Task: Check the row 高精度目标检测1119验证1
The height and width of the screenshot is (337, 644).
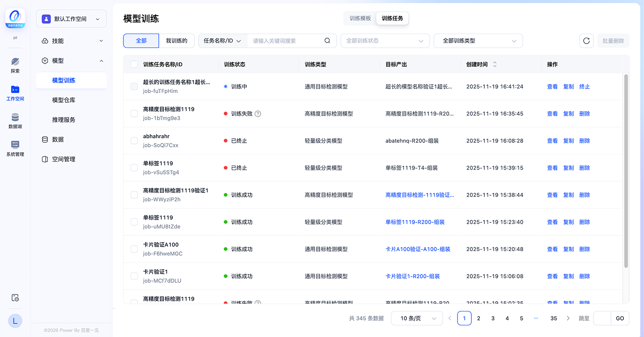Action: pos(134,195)
